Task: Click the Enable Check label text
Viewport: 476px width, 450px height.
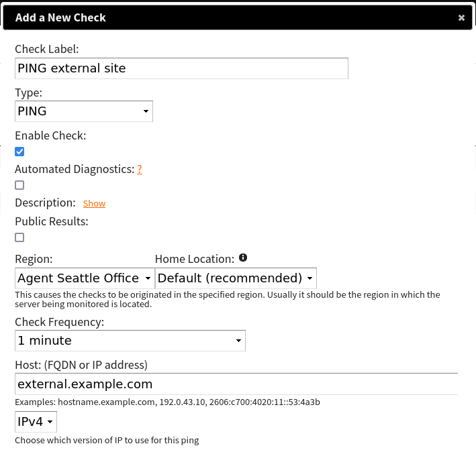Action: point(50,135)
